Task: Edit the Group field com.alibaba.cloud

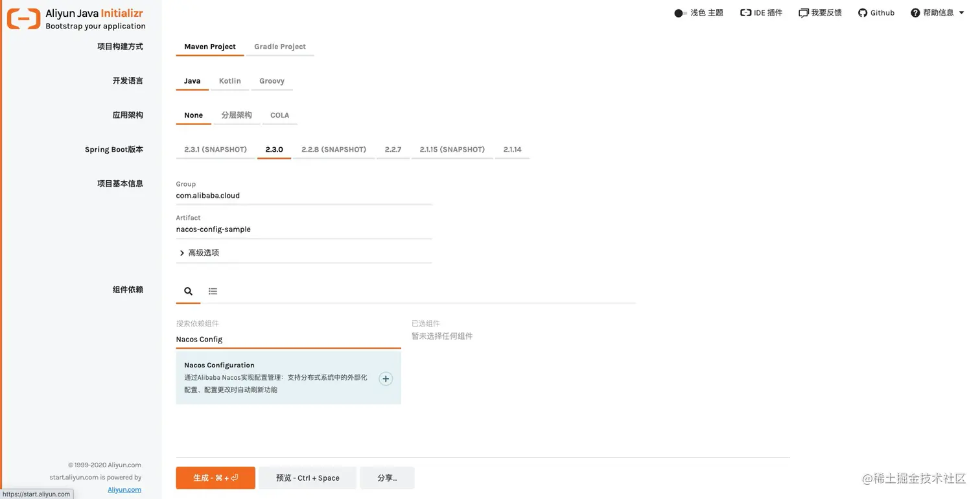Action: point(304,196)
